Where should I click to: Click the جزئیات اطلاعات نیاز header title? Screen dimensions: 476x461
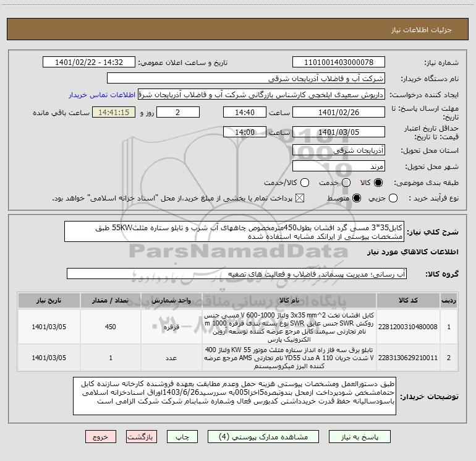click(x=421, y=30)
